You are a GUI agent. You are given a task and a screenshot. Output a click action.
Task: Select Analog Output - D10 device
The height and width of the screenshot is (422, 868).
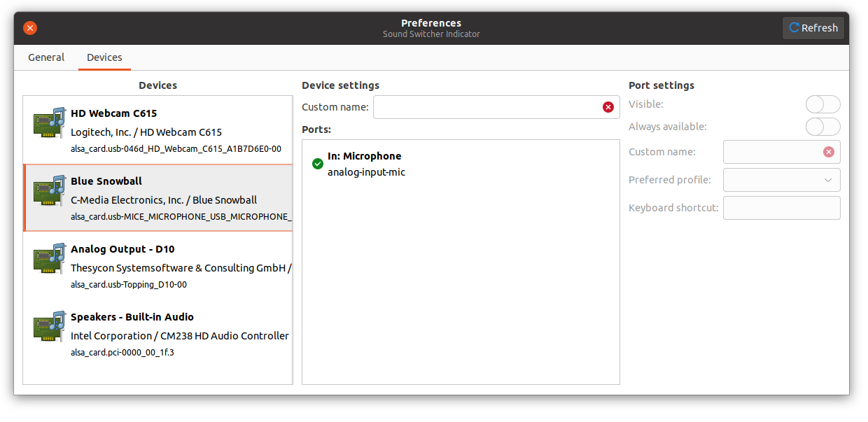pyautogui.click(x=157, y=266)
